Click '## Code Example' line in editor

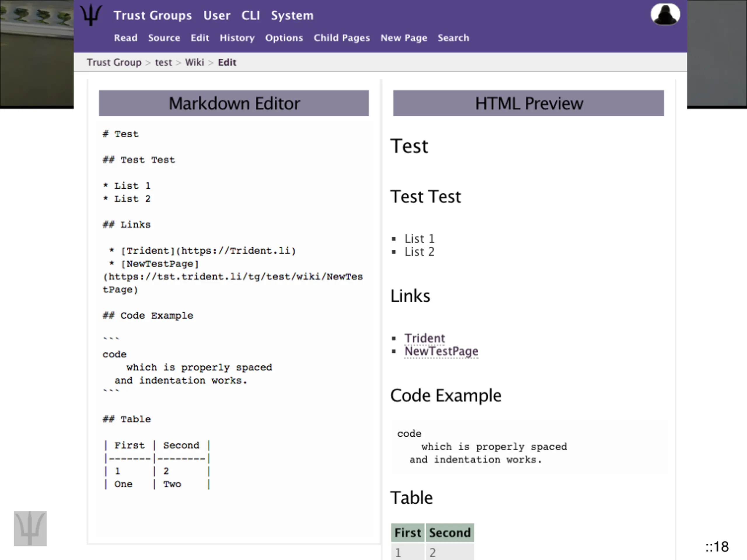(x=148, y=316)
